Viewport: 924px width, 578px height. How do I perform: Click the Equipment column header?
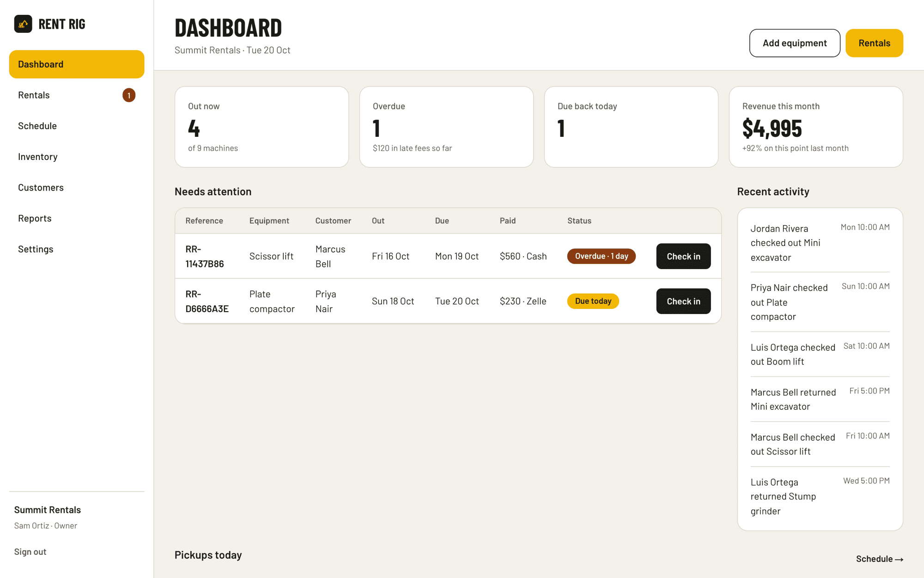click(x=269, y=221)
